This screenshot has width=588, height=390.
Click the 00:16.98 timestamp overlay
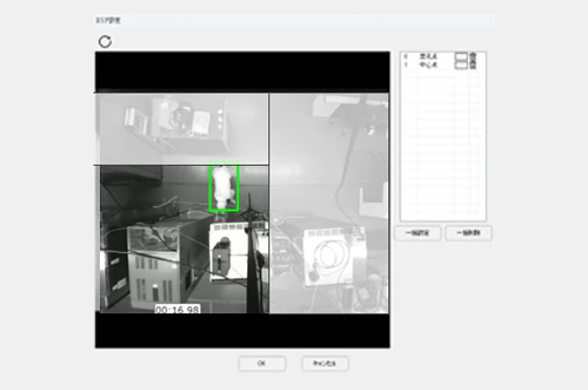pyautogui.click(x=177, y=310)
